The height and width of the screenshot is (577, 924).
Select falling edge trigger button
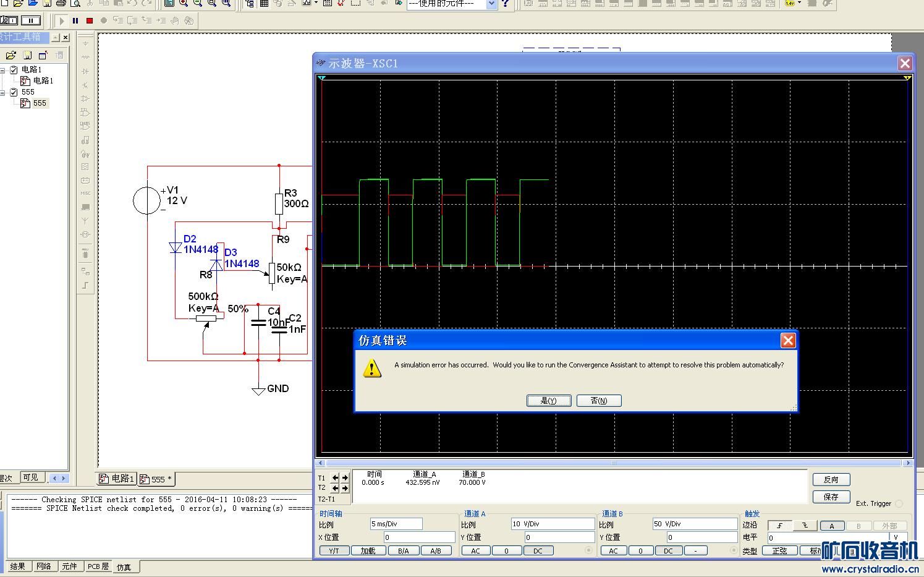pos(805,526)
